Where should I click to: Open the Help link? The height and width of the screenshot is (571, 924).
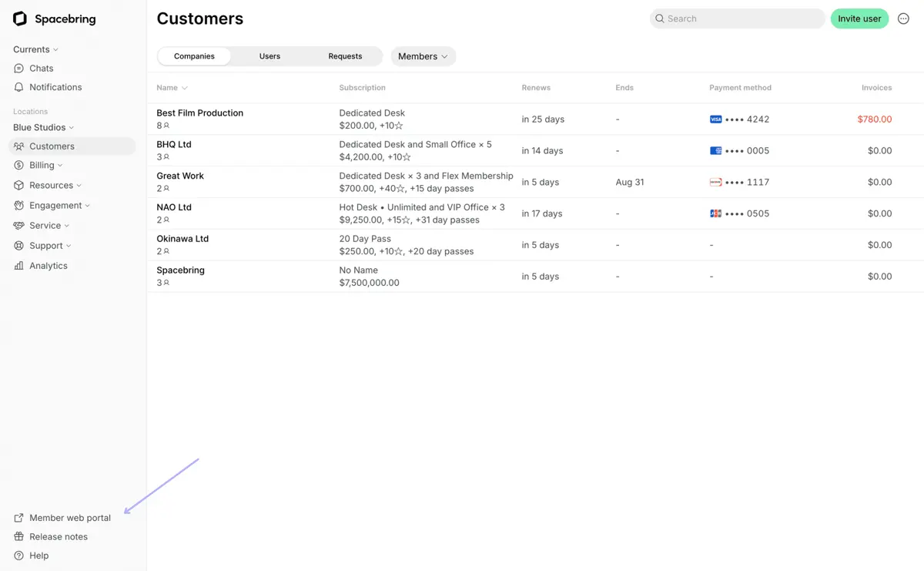[39, 556]
